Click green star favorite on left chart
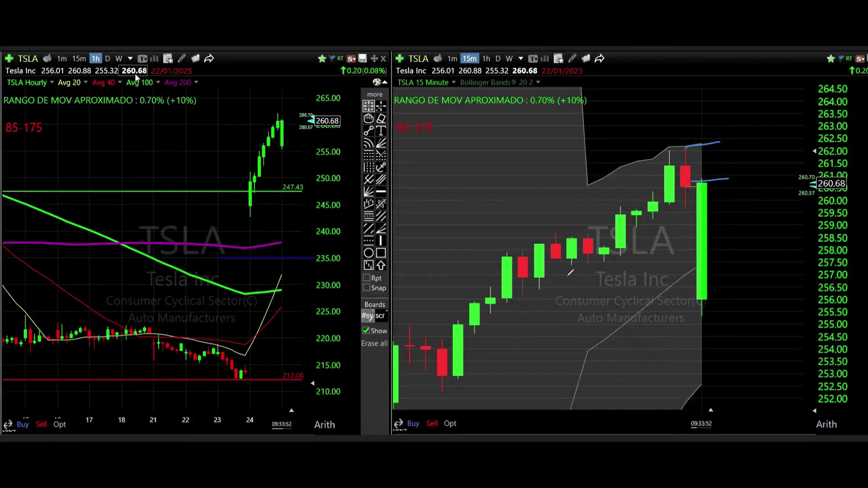The height and width of the screenshot is (488, 868). click(322, 58)
